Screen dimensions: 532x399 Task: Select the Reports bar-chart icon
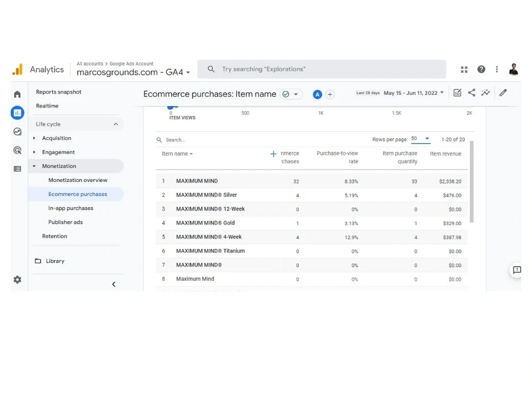click(x=18, y=113)
